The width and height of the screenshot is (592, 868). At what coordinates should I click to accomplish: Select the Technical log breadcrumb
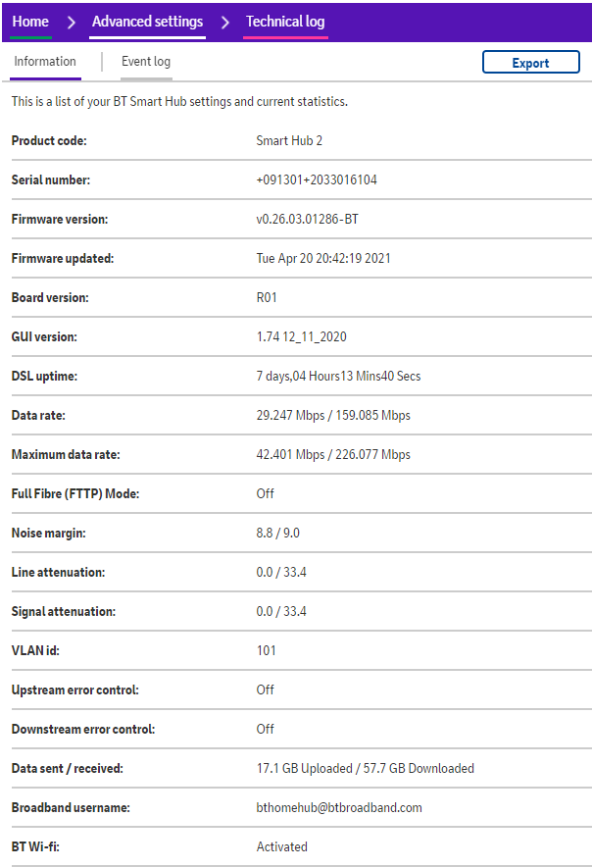pos(285,22)
